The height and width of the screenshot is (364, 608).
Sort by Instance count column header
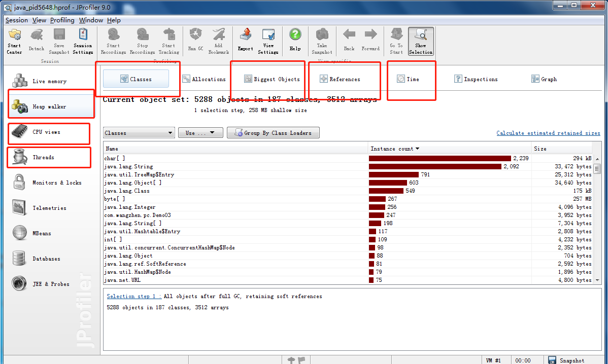449,149
